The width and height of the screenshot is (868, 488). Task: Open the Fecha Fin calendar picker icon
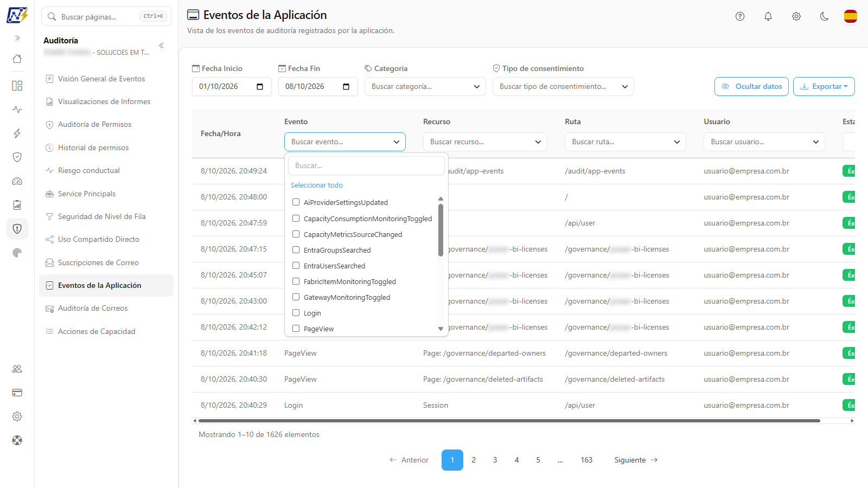346,87
